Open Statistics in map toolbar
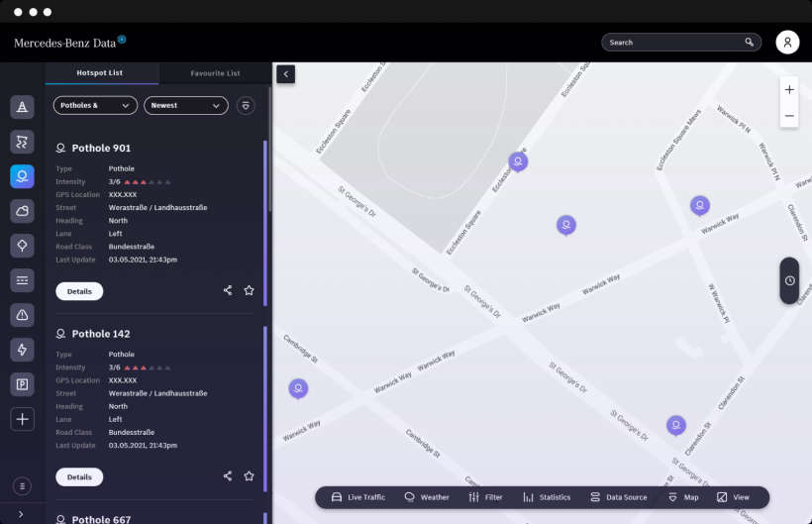This screenshot has height=524, width=812. 547,497
